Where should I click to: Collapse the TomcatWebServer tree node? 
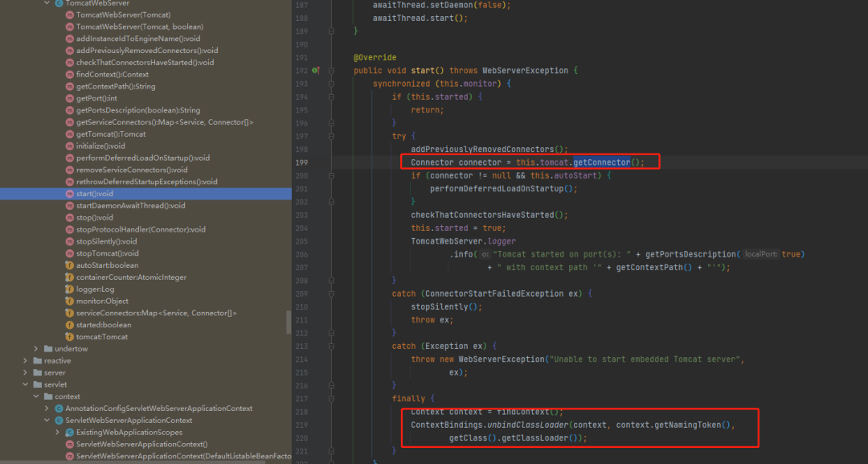[46, 3]
